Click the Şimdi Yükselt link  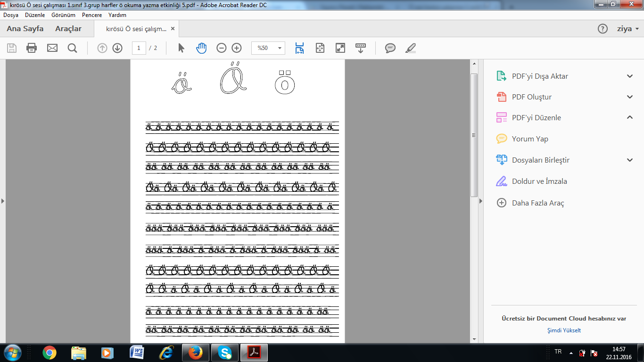tap(564, 330)
